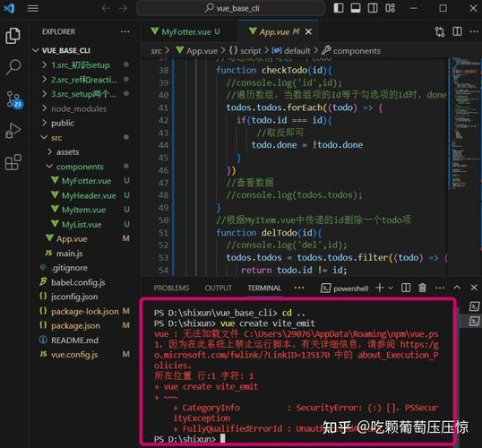Show more panel tabs ellipsis
This screenshot has height=448, width=482.
coord(299,288)
